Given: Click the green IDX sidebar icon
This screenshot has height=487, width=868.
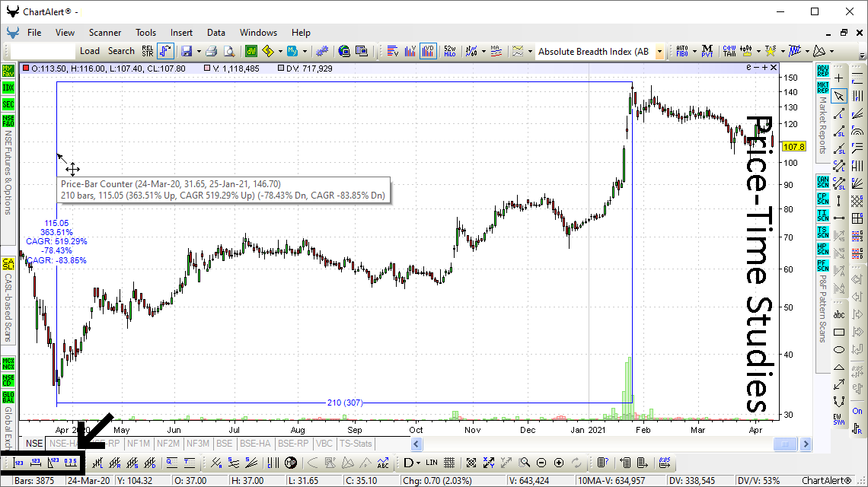Looking at the screenshot, I should point(8,88).
